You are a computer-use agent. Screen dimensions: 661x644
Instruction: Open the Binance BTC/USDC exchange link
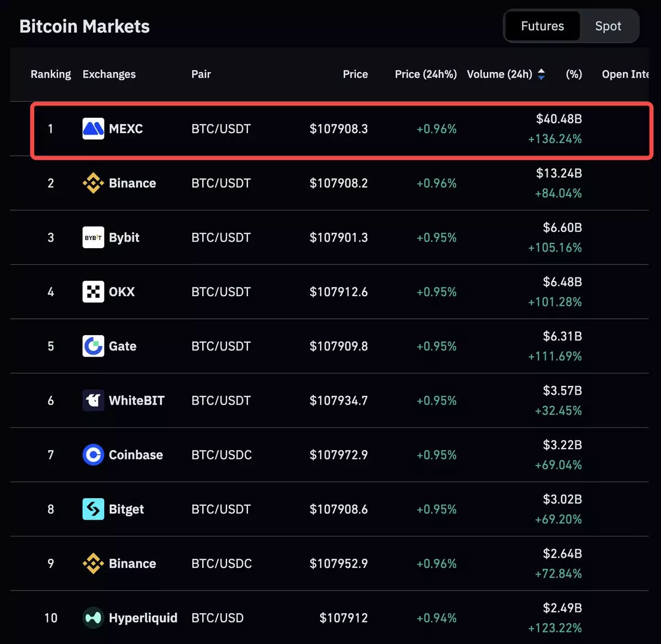[x=132, y=564]
